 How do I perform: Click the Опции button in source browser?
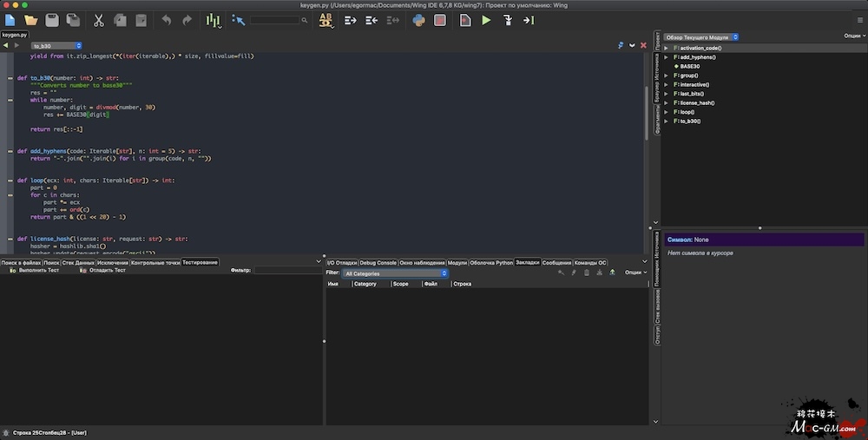[852, 36]
